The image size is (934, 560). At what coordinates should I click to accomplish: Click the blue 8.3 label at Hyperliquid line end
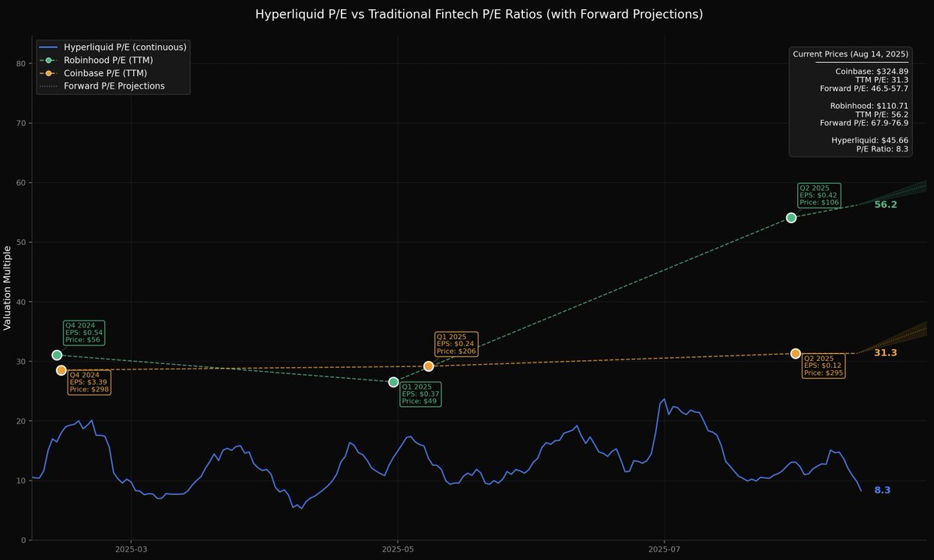point(882,490)
